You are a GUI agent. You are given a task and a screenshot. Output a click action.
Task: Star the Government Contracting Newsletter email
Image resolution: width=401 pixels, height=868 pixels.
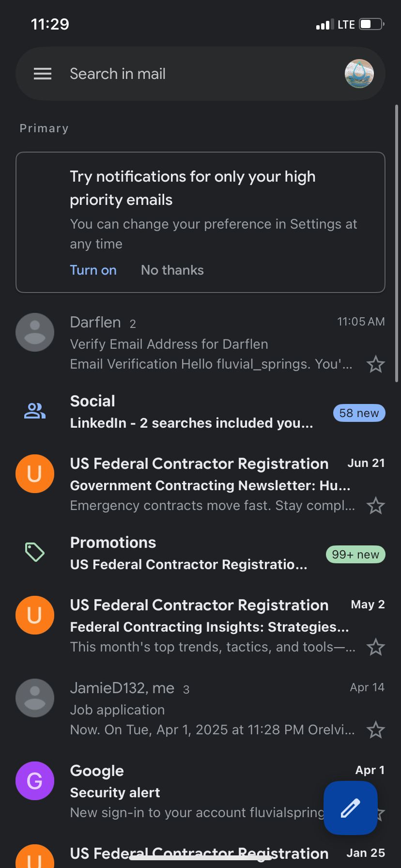coord(376,506)
